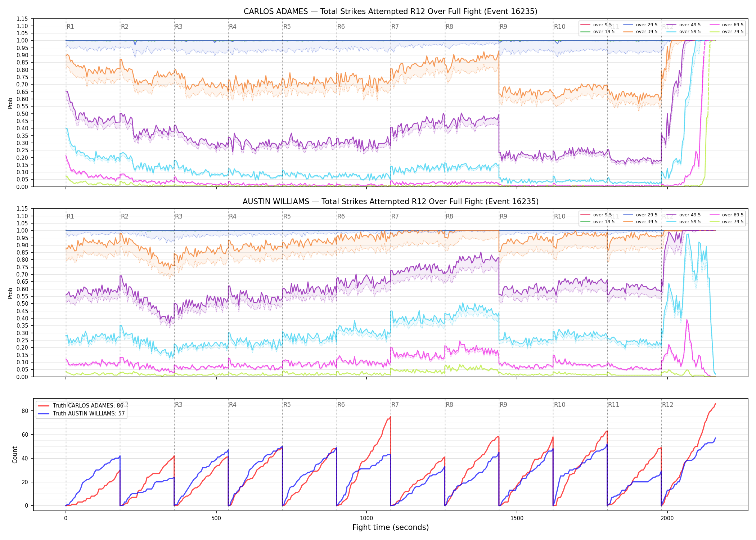This screenshot has height=540, width=756.
Task: Click 'over 9.5' in Austin Williams legend
Action: (x=602, y=215)
